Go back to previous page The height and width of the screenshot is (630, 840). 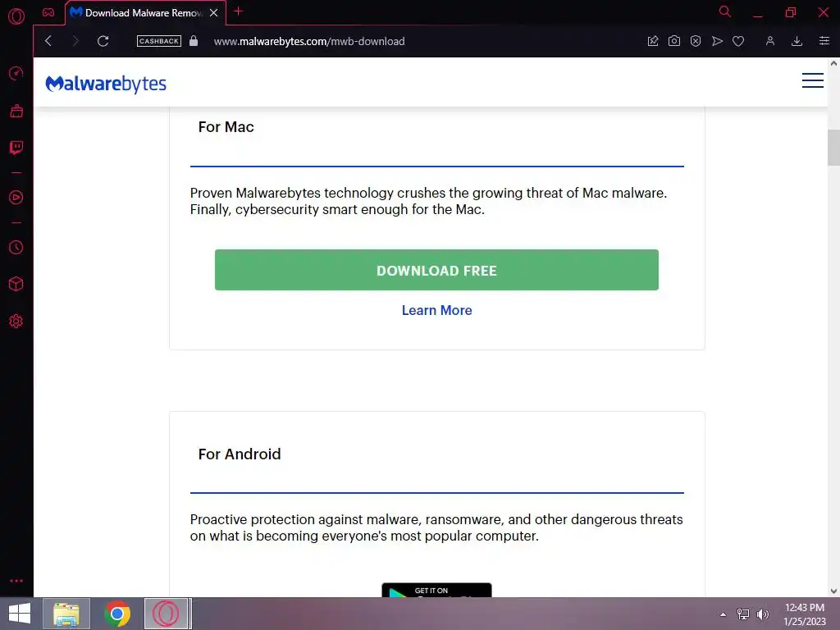click(48, 41)
